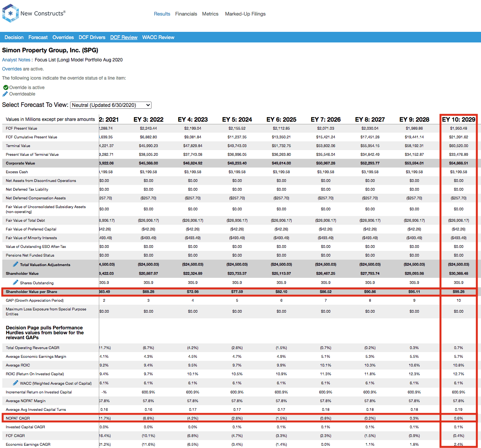This screenshot has width=481, height=448.
Task: Click the $60,520.00 Terminal Value cell
Action: [459, 146]
